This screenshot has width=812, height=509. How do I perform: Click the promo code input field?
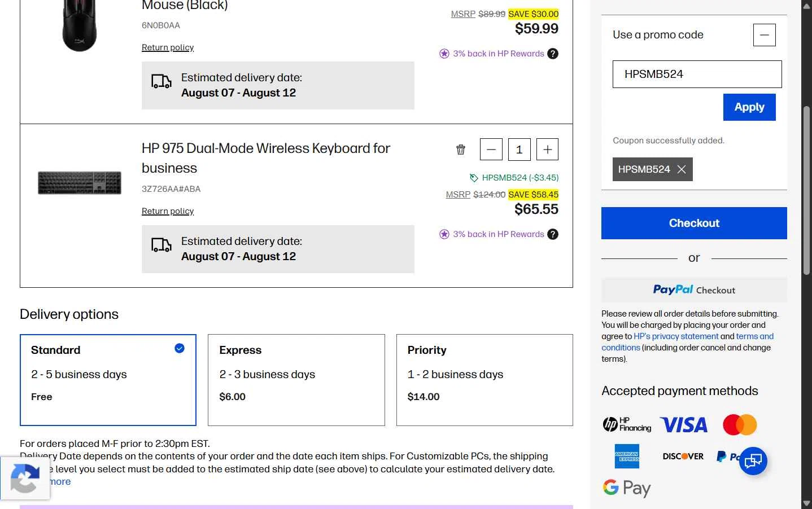point(697,74)
